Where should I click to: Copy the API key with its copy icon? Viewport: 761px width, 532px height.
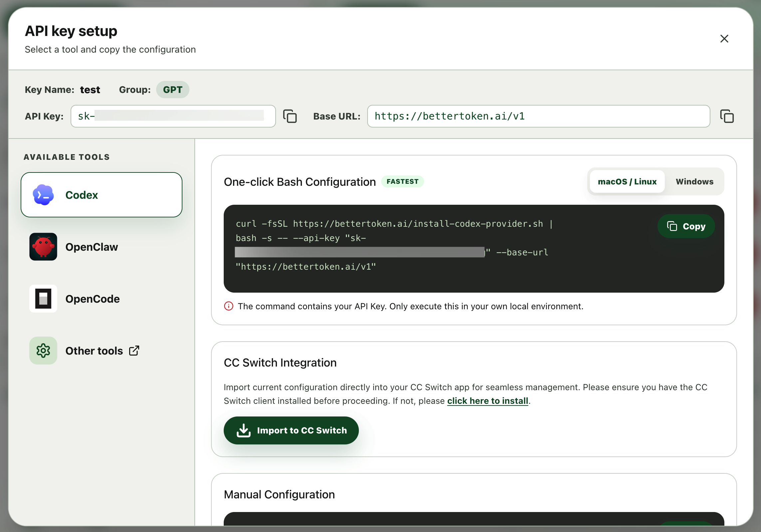(290, 116)
